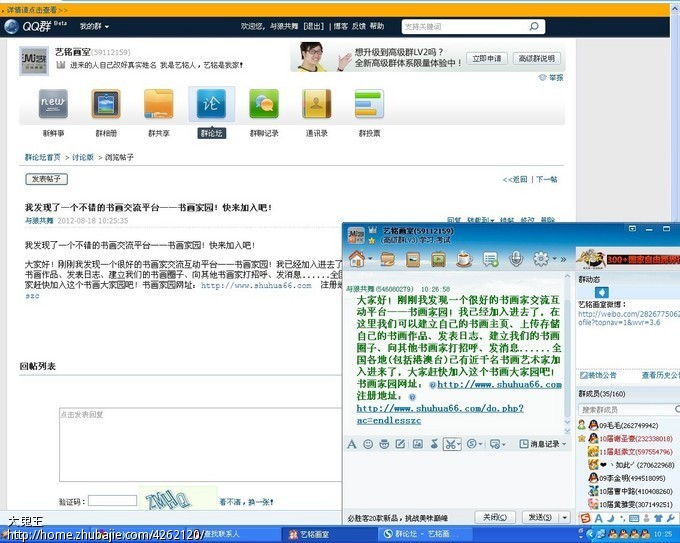The width and height of the screenshot is (680, 543).
Task: Open the magic emoticon face icon
Action: [x=384, y=444]
